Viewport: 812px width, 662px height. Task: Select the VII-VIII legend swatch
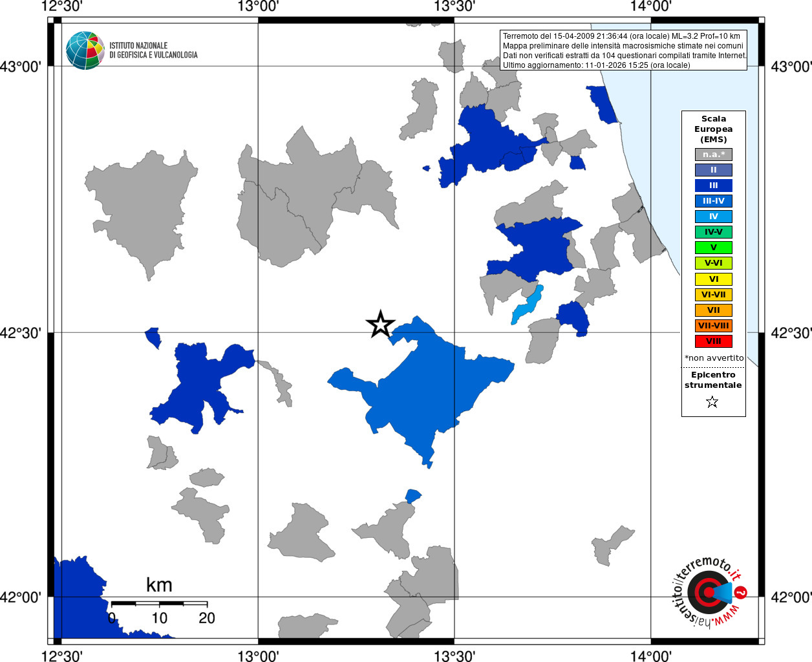point(714,326)
